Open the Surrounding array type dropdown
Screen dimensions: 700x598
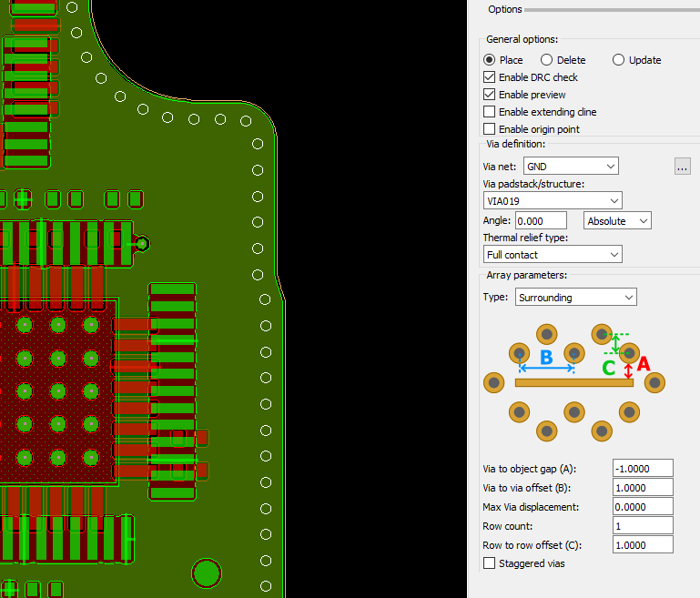576,298
